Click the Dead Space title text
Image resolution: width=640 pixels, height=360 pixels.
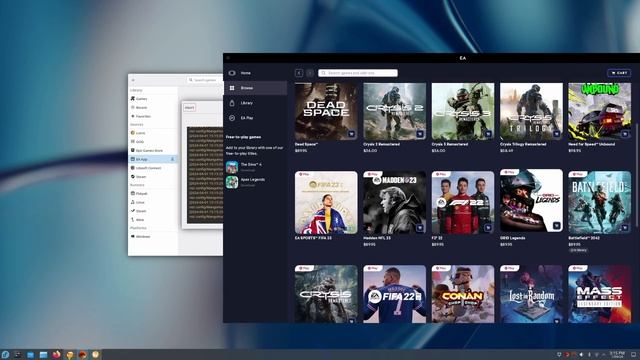[307, 144]
